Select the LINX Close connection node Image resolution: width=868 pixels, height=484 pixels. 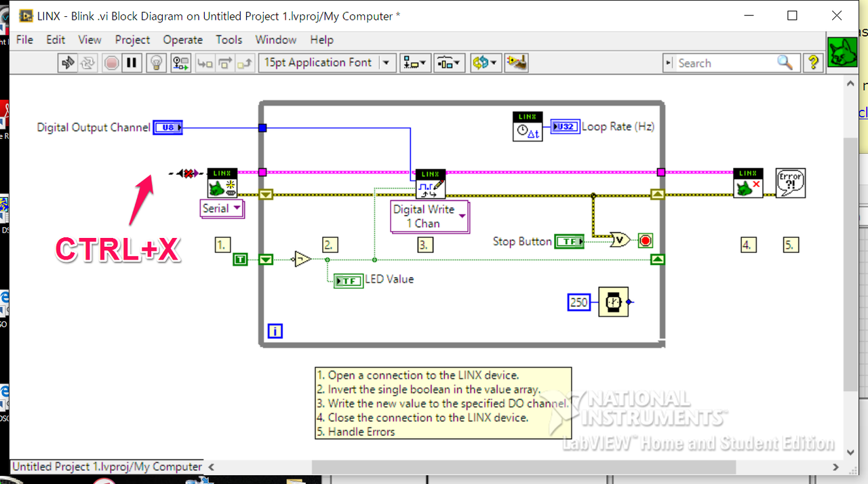(x=748, y=183)
